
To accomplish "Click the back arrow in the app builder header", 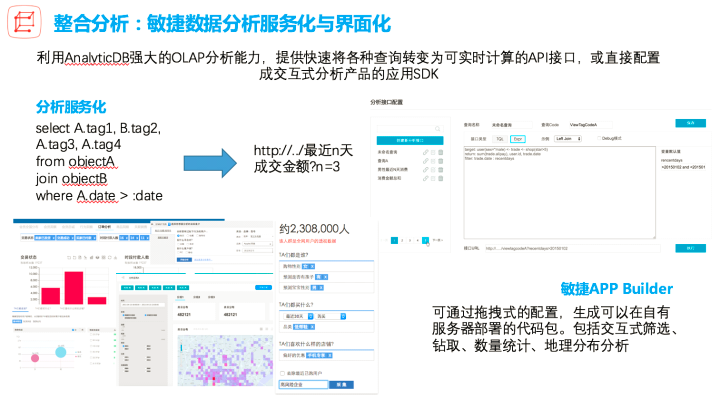I will [123, 278].
